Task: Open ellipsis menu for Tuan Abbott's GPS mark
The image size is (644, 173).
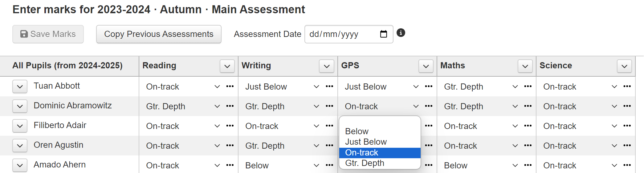Action: coord(429,86)
